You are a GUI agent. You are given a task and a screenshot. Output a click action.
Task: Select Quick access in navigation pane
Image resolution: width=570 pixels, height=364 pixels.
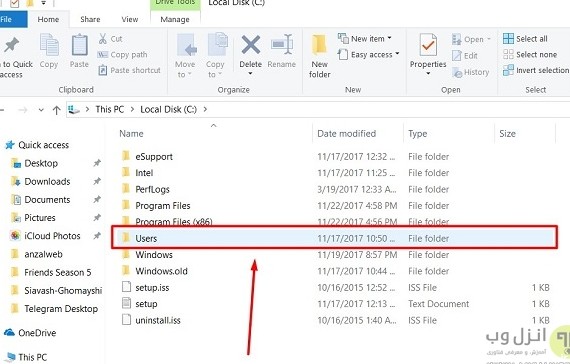(x=37, y=145)
